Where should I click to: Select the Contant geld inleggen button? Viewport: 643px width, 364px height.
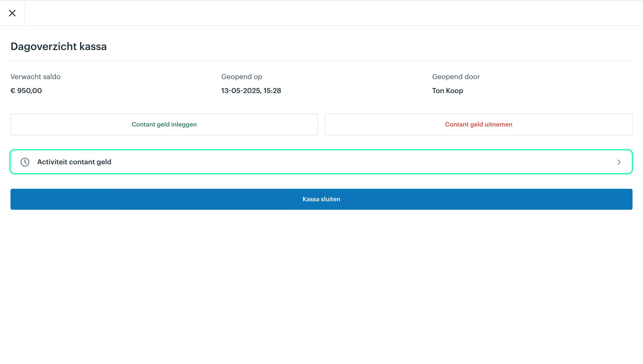pos(164,125)
